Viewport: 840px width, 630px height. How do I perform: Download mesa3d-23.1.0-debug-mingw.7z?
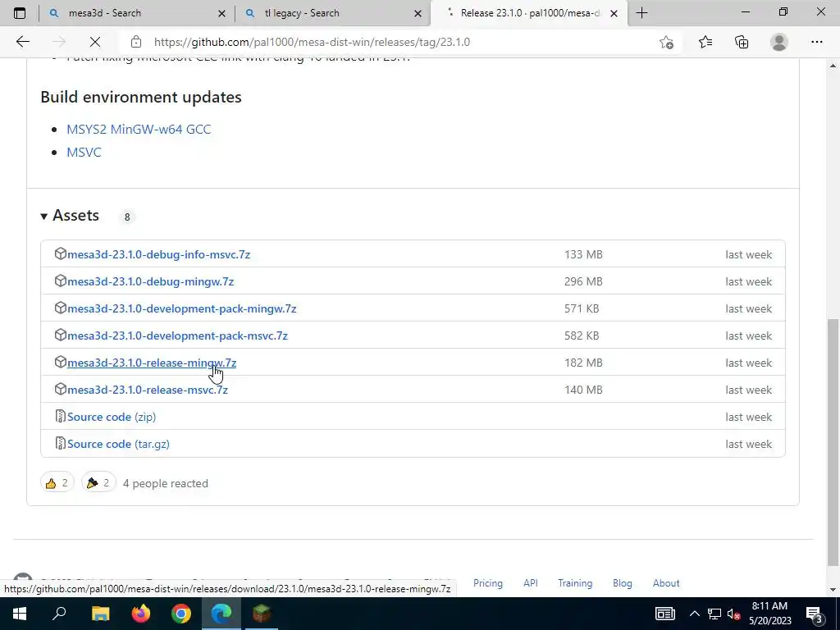(151, 282)
